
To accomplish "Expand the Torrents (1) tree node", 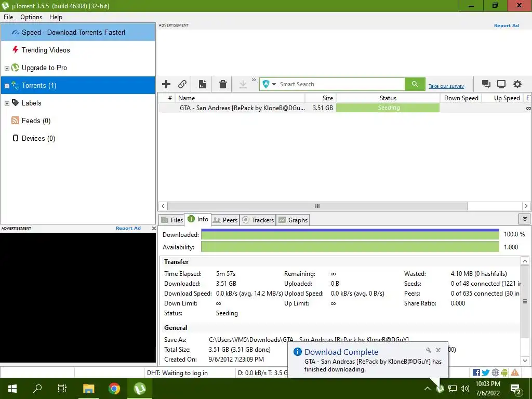I will (x=7, y=86).
